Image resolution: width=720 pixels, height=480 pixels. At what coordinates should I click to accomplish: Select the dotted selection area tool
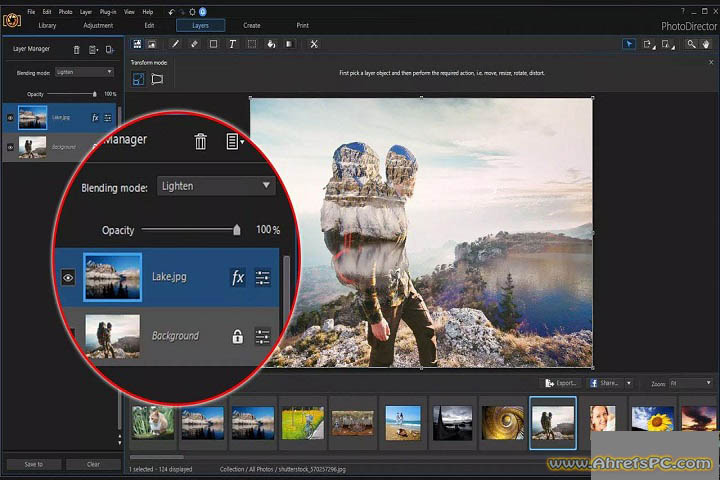[x=252, y=44]
